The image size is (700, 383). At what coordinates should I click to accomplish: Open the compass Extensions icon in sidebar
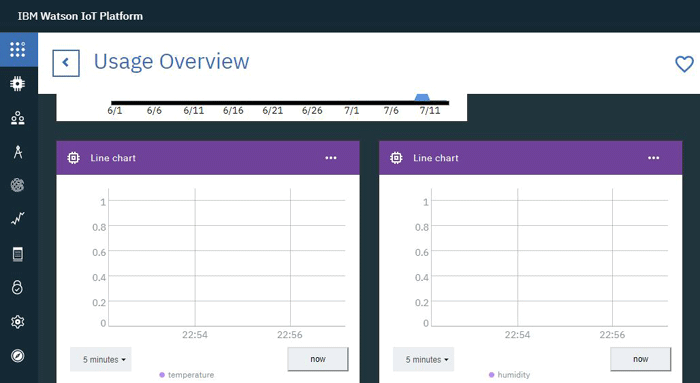point(17,356)
